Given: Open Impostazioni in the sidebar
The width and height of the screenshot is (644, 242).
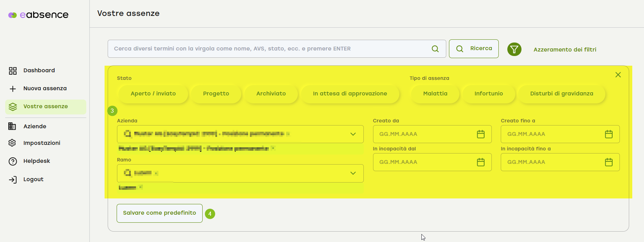Looking at the screenshot, I should pos(42,143).
